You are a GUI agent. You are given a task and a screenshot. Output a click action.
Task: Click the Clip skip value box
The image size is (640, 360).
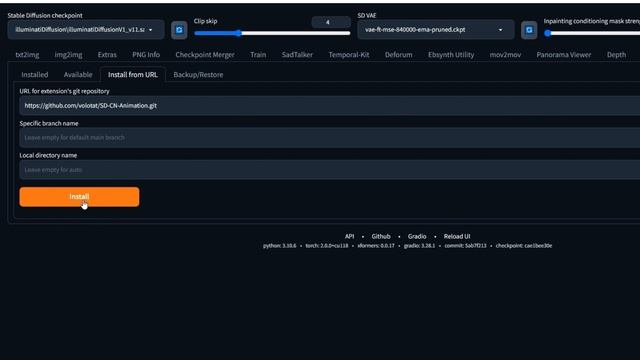point(331,22)
